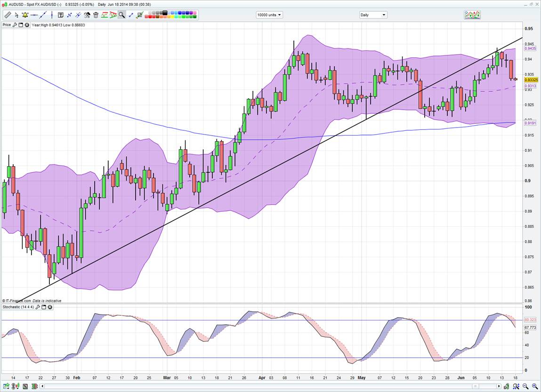541x392 pixels.
Task: Pick the text annotation tool
Action: (x=61, y=15)
